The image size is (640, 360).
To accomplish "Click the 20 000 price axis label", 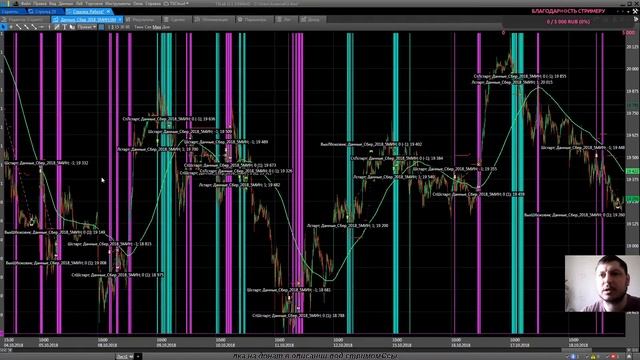I will [x=632, y=69].
